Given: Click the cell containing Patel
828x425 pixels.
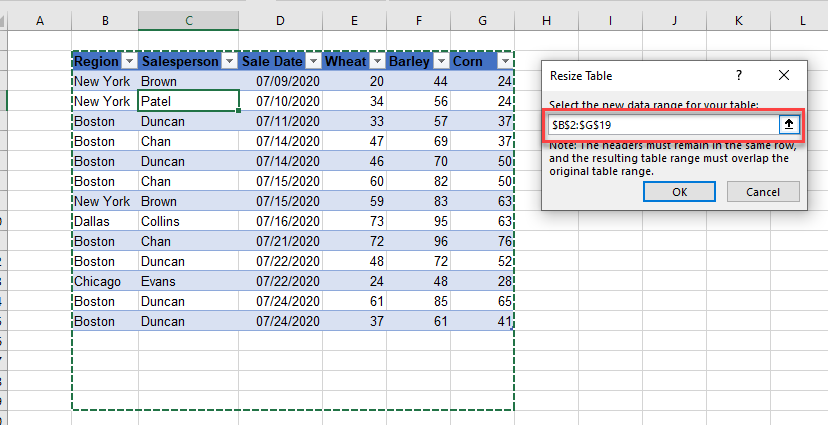Looking at the screenshot, I should [x=188, y=101].
